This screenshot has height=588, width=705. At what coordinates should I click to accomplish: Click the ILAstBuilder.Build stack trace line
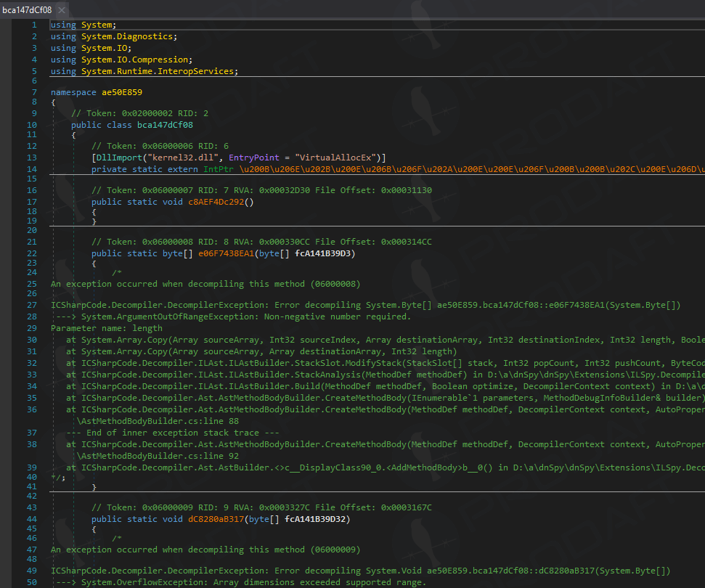pos(386,387)
